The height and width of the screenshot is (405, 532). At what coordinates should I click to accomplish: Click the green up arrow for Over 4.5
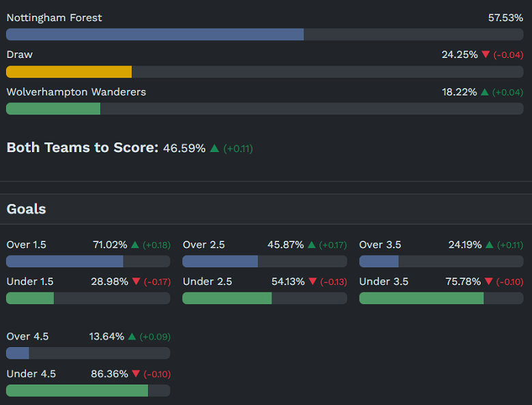click(132, 337)
